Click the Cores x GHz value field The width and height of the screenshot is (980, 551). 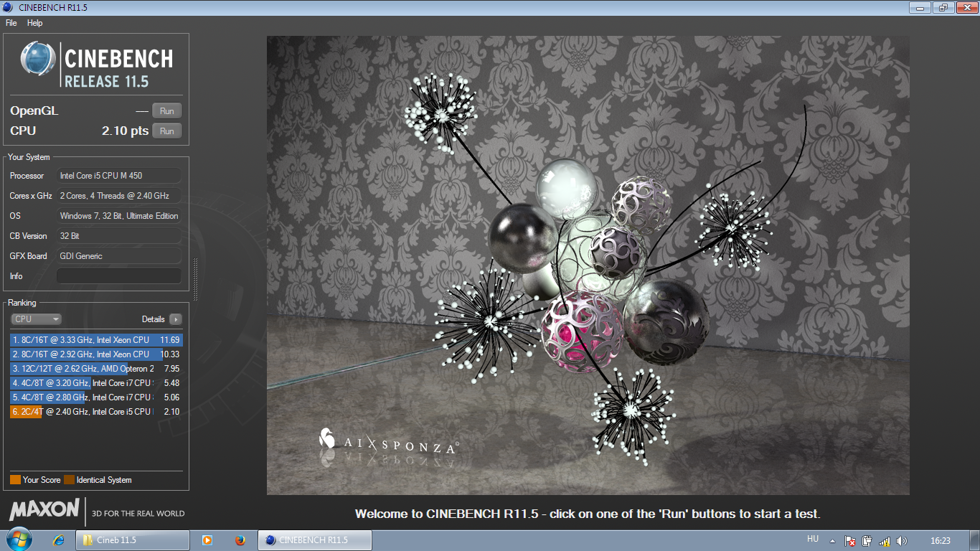coord(119,196)
